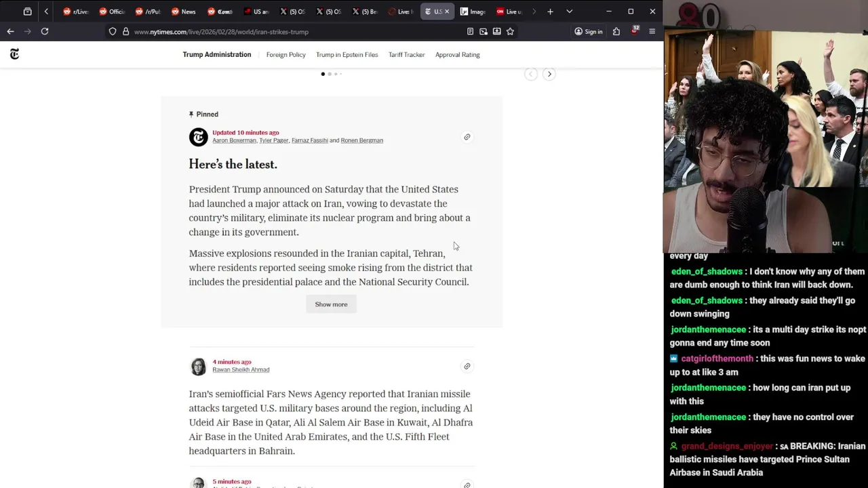Click the carousel previous arrow button
The height and width of the screenshot is (488, 868).
(x=531, y=74)
